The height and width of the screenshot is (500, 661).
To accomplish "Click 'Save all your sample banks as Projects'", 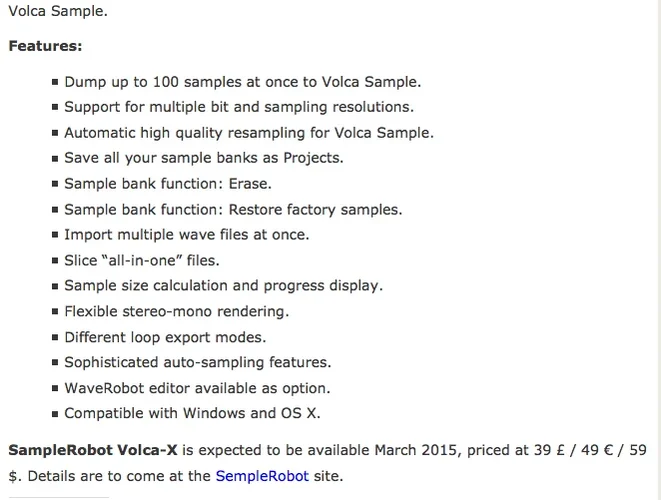I will [x=203, y=158].
